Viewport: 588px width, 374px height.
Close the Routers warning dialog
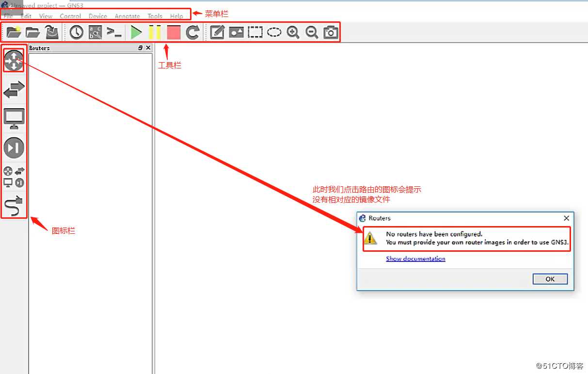pos(566,218)
